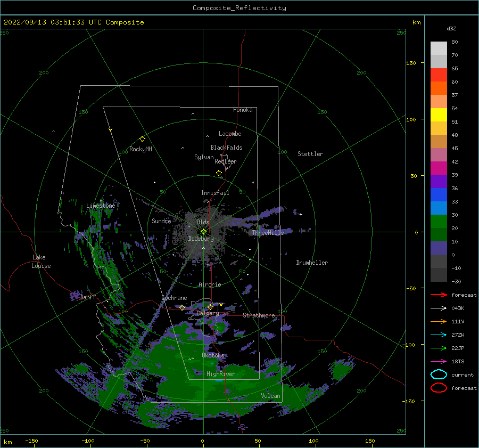Click the Innisfail map label
Viewport: 479px width, 448px height.
point(215,193)
